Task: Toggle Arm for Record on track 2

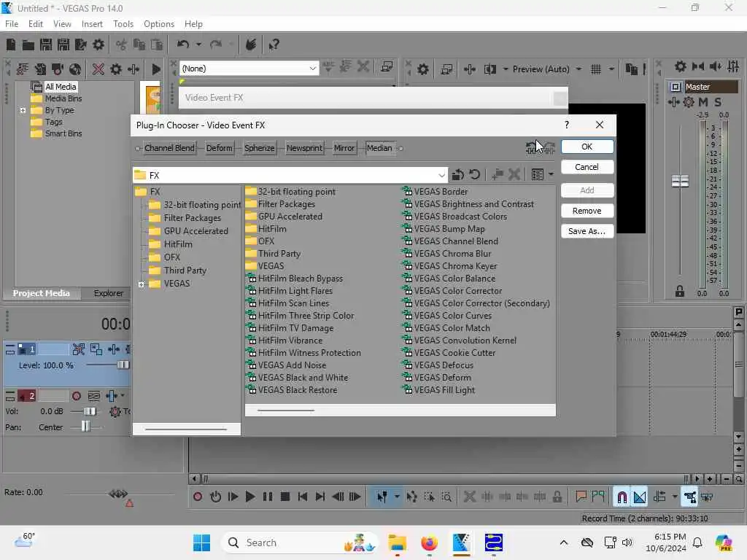Action: click(76, 396)
